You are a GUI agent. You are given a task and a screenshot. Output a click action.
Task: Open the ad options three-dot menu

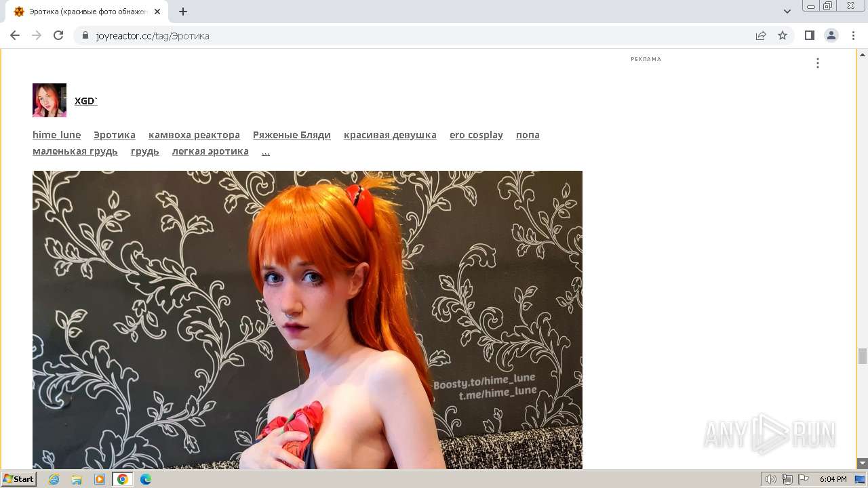pyautogui.click(x=818, y=63)
